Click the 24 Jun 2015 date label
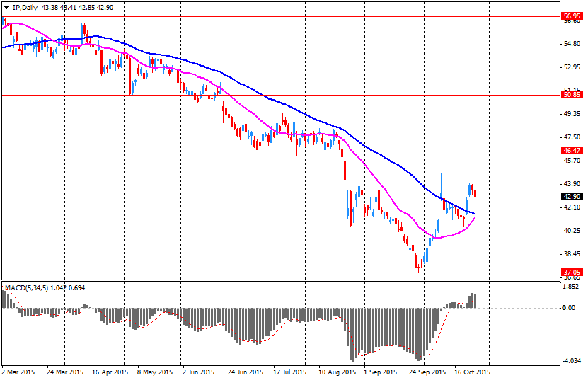588x378 pixels. 246,372
